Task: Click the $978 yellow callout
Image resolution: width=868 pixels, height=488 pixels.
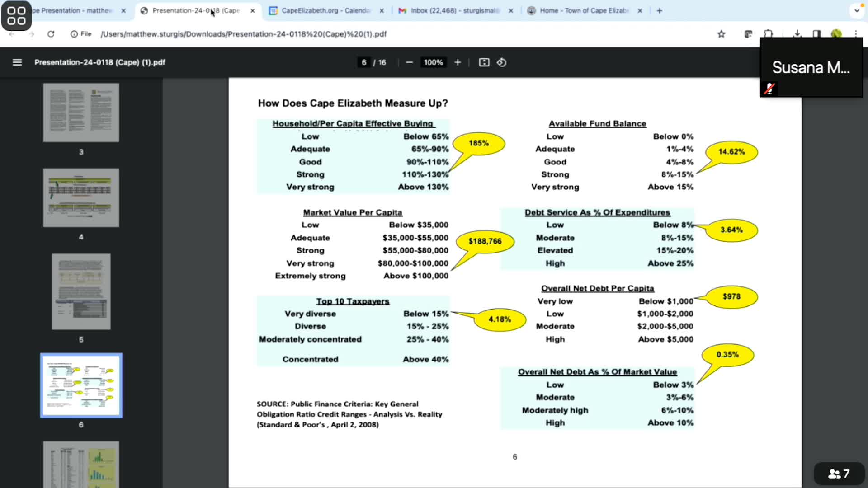Action: click(x=731, y=297)
